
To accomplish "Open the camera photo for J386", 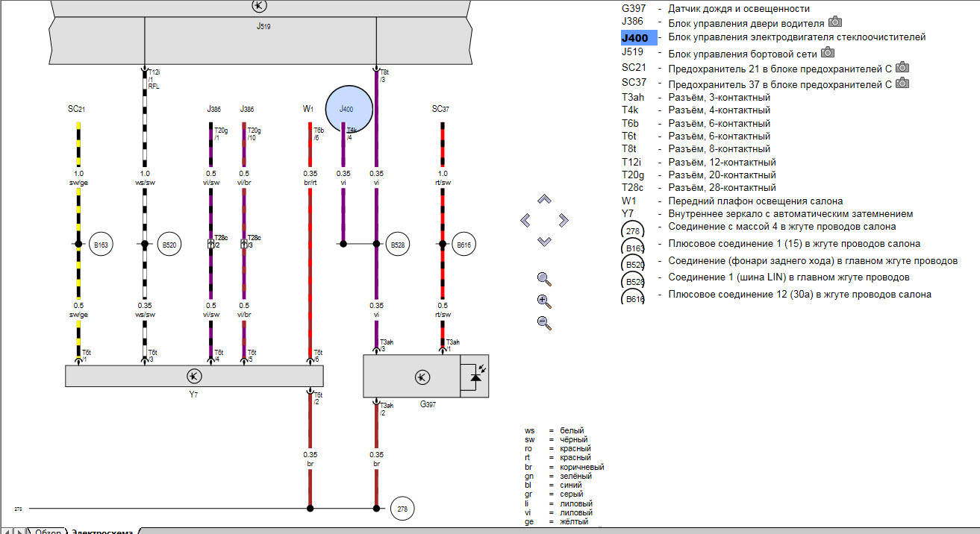I will coord(835,22).
